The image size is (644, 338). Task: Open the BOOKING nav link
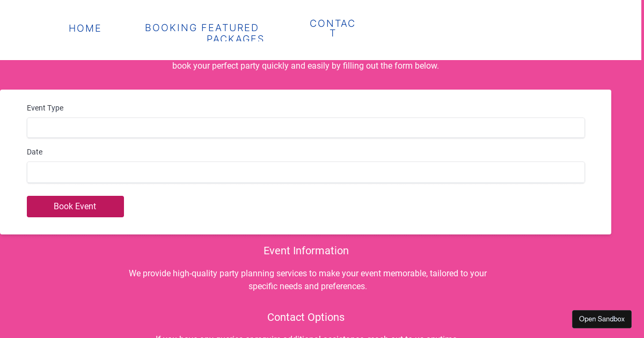(171, 28)
